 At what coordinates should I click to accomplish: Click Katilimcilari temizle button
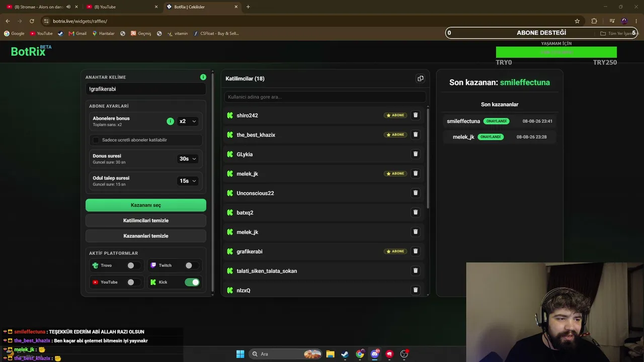146,221
